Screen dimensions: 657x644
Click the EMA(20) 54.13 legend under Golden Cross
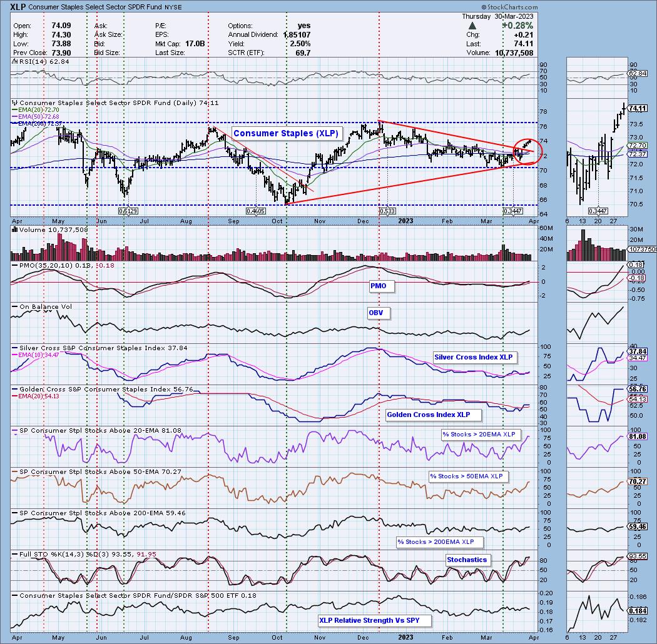(x=36, y=396)
